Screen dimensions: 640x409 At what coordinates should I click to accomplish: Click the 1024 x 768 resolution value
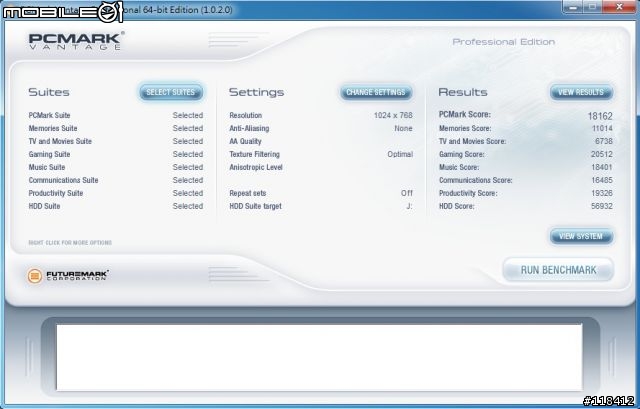pyautogui.click(x=393, y=116)
